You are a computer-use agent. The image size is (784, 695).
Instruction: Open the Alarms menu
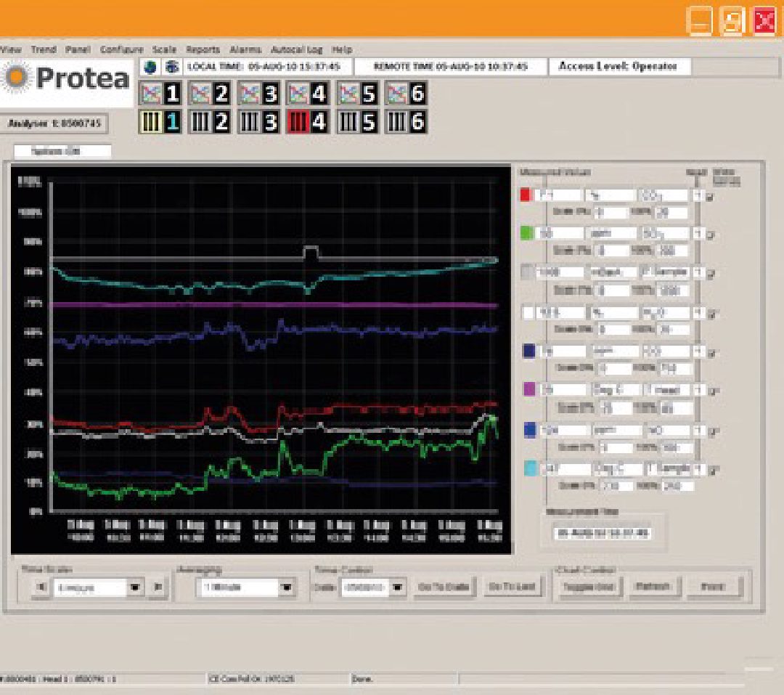245,49
